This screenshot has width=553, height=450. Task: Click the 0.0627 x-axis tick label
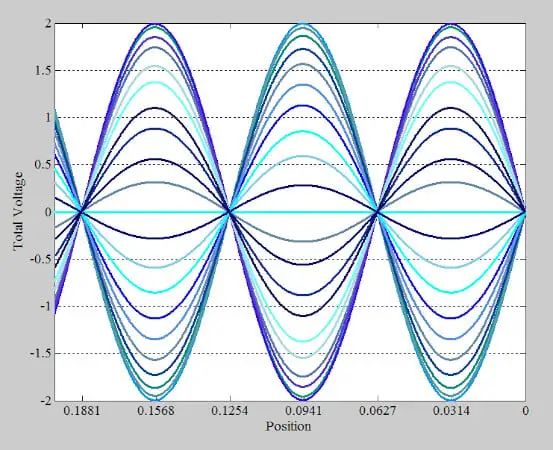pos(377,411)
